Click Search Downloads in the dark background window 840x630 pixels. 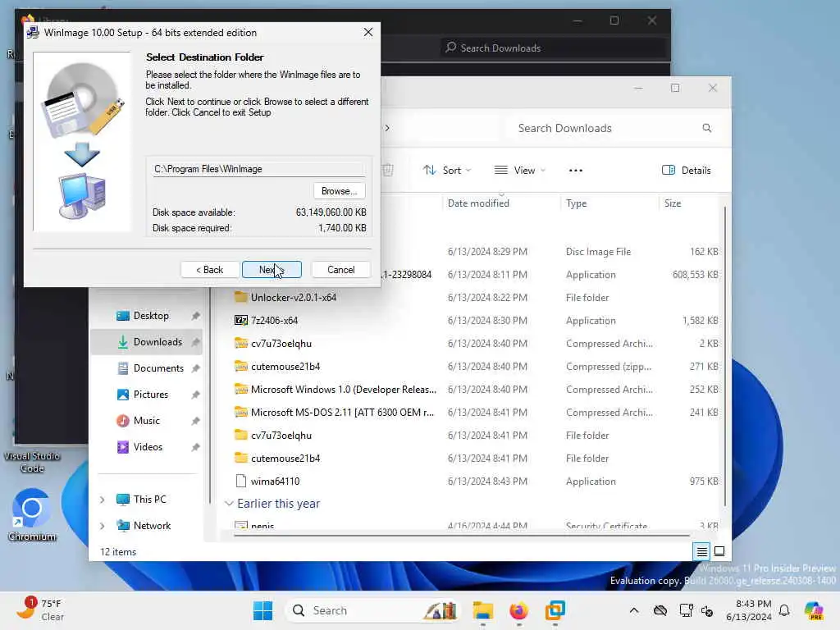(554, 48)
